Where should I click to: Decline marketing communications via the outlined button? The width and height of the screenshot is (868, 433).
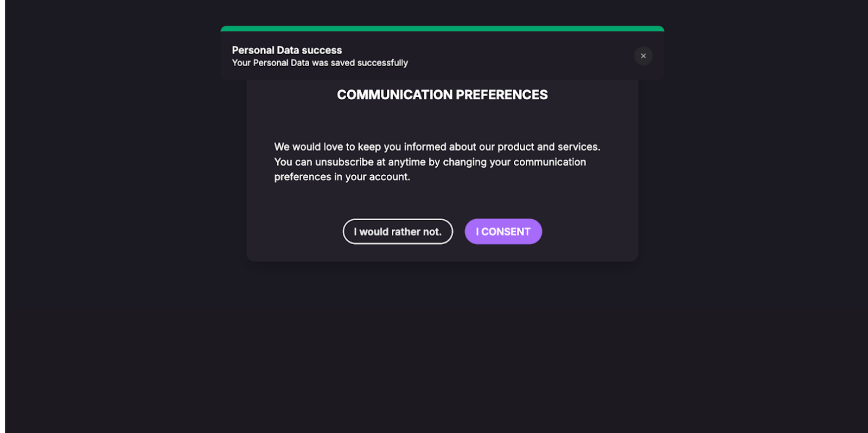click(398, 231)
